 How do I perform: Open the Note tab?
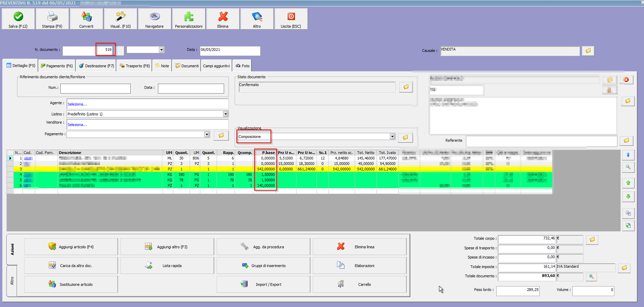(x=162, y=66)
